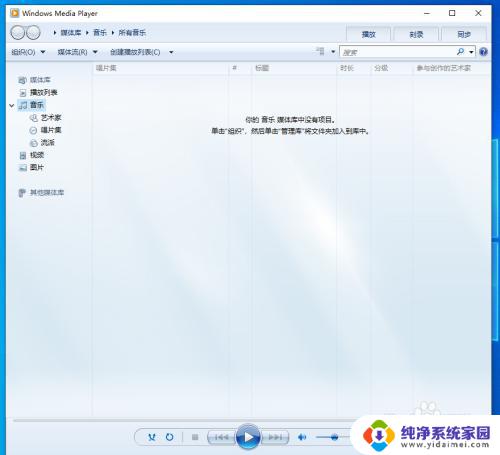Sort by the 唱片集 column header
The height and width of the screenshot is (455, 500).
point(160,68)
